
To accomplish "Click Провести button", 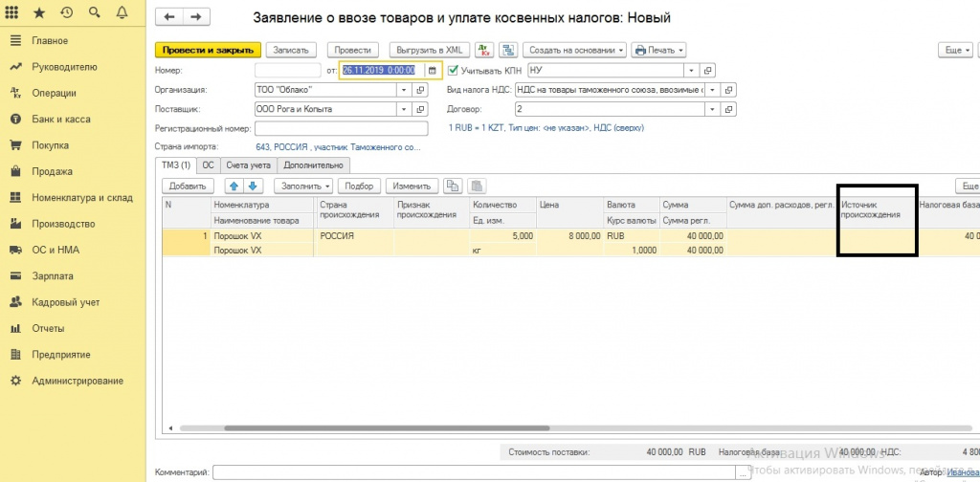I will click(x=353, y=50).
